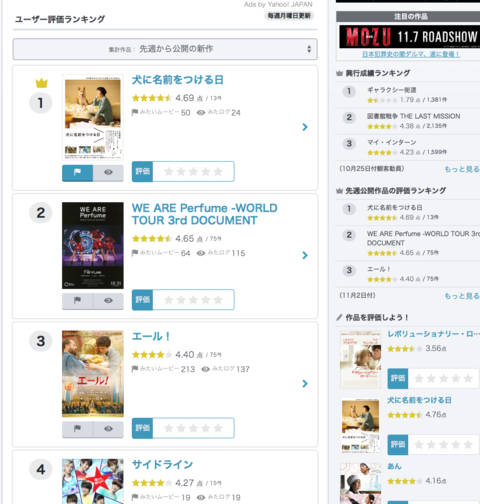Viewport: 480px width, 504px height.
Task: Open 図書館戦争 THE LAST MISSION ranking entry
Action: [413, 116]
